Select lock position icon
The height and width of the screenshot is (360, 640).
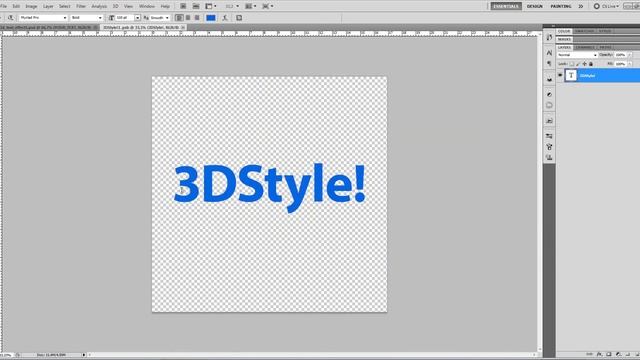584,64
